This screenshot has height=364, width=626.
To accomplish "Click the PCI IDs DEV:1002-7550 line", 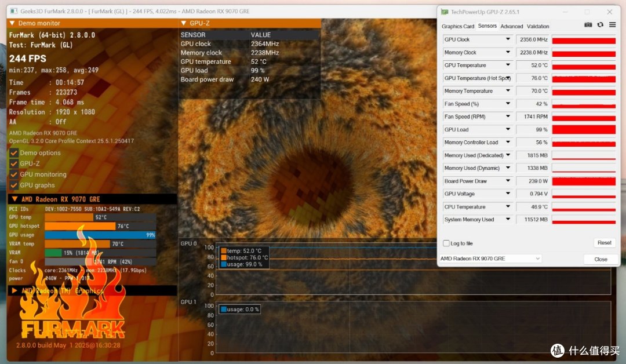I will (75, 209).
